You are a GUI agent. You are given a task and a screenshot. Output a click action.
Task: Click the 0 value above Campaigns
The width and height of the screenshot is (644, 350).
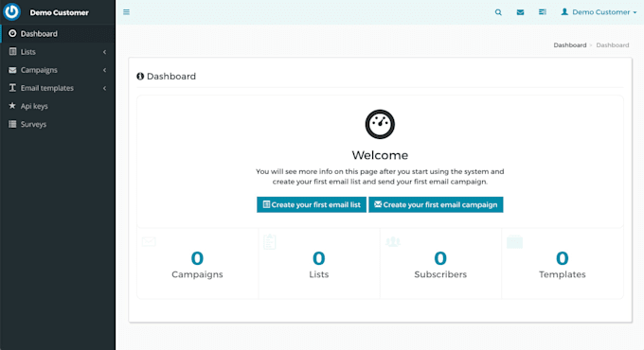(197, 258)
